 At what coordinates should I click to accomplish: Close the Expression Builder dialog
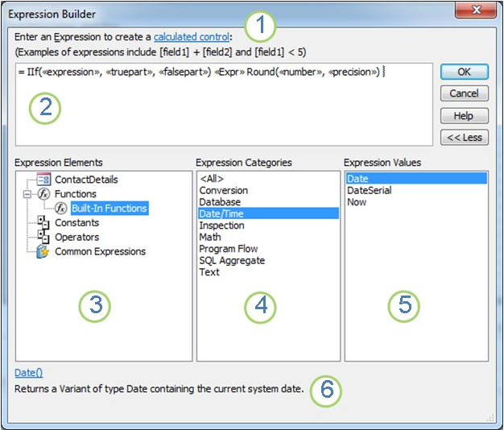coord(476,10)
